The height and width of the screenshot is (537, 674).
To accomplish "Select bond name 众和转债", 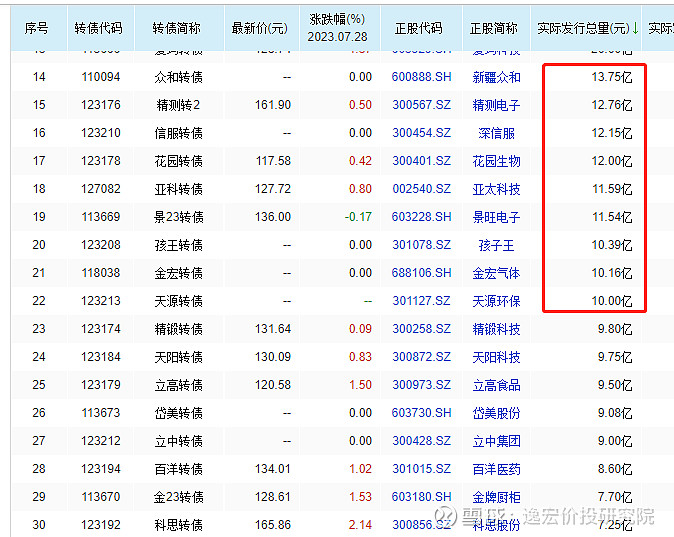I will coord(178,77).
